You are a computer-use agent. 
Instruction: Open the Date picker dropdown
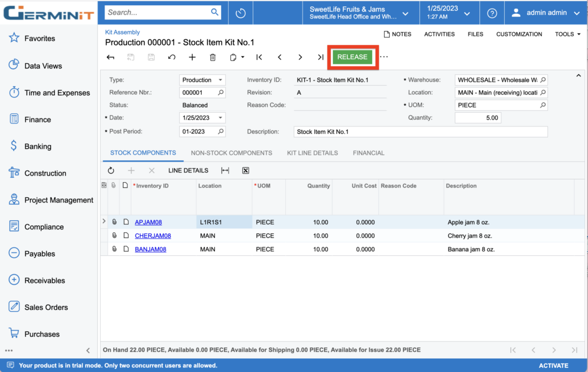coord(220,118)
